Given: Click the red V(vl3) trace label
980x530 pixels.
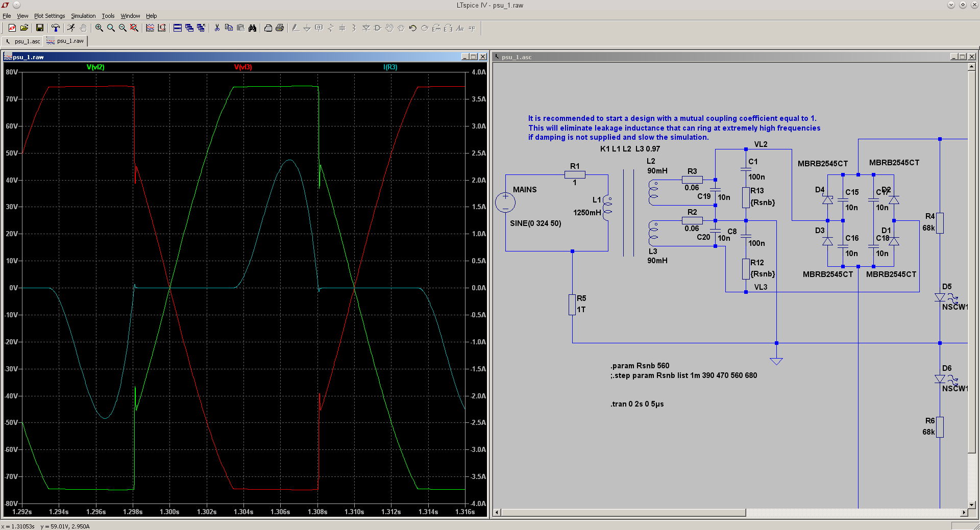Looking at the screenshot, I should point(243,67).
